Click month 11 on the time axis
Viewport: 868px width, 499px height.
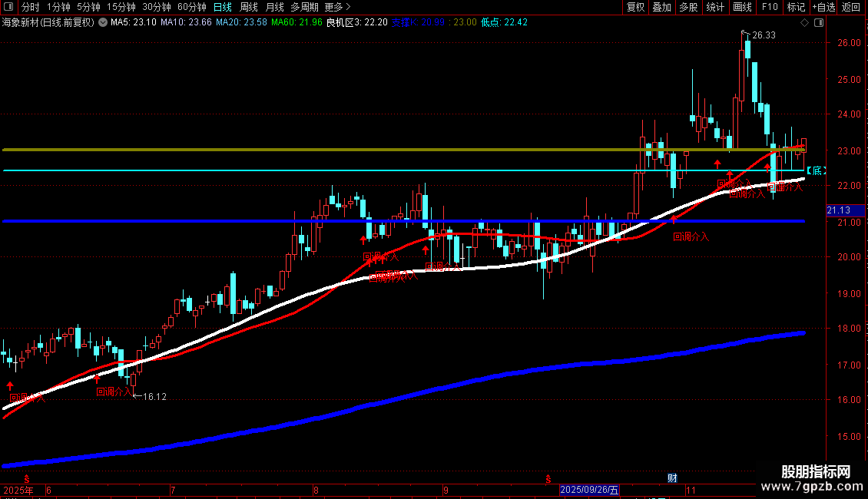(x=691, y=490)
